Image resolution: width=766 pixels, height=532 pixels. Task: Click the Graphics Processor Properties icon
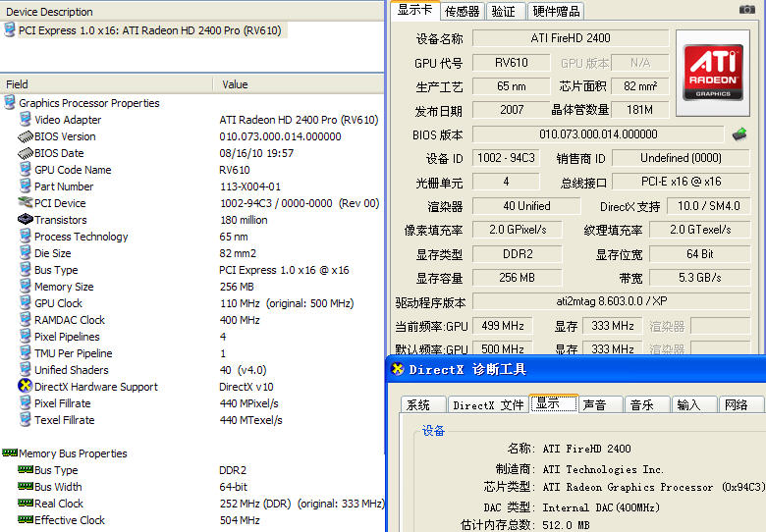pos(9,102)
